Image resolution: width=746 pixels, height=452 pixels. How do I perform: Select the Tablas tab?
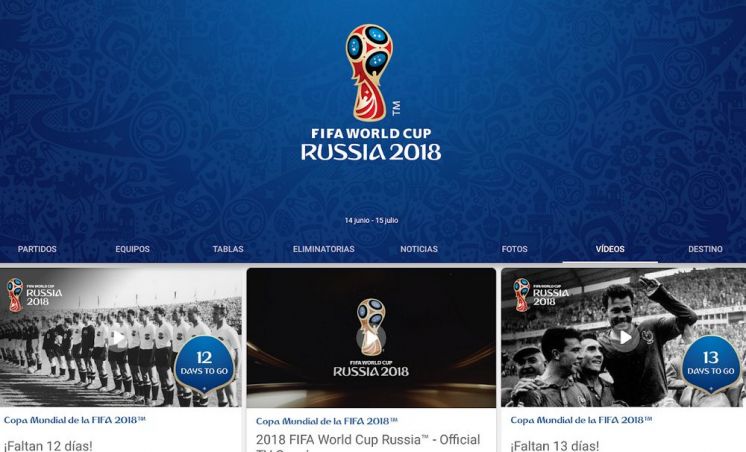(228, 249)
